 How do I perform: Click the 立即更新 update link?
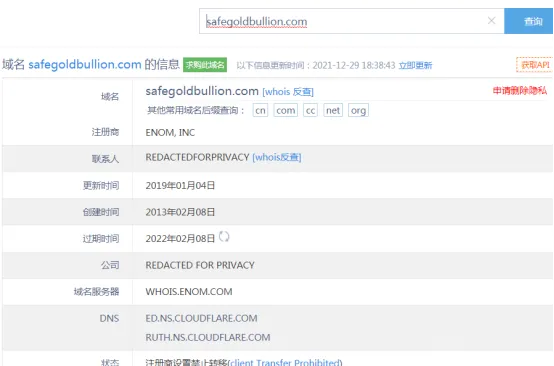(415, 65)
